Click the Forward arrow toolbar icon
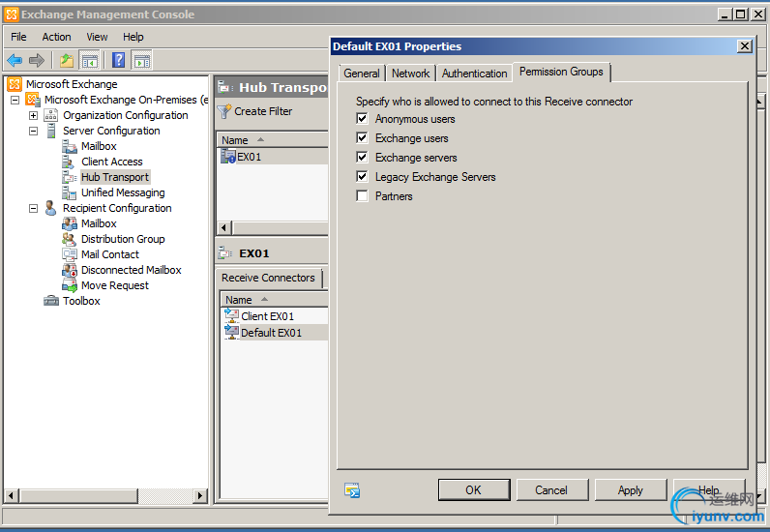The image size is (770, 532). coord(37,60)
